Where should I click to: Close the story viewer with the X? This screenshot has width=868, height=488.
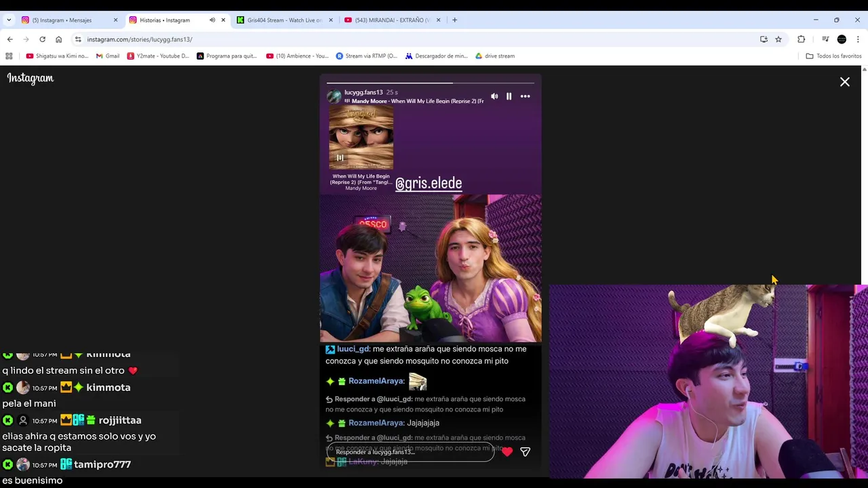[845, 82]
